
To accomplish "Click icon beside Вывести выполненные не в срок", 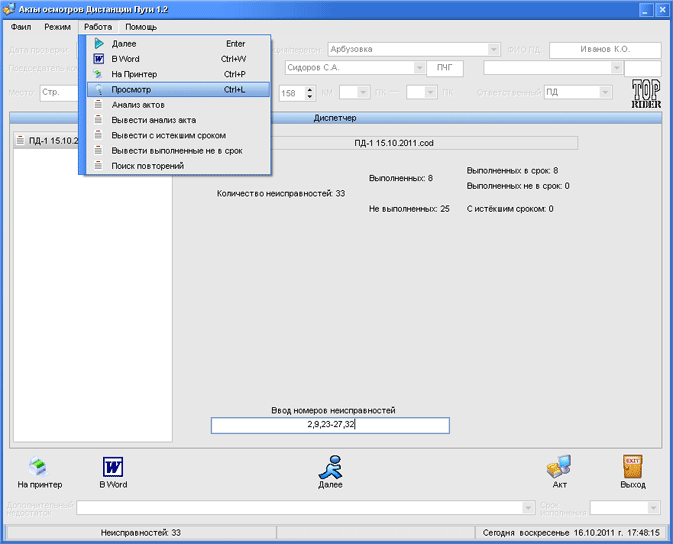I will pyautogui.click(x=98, y=150).
